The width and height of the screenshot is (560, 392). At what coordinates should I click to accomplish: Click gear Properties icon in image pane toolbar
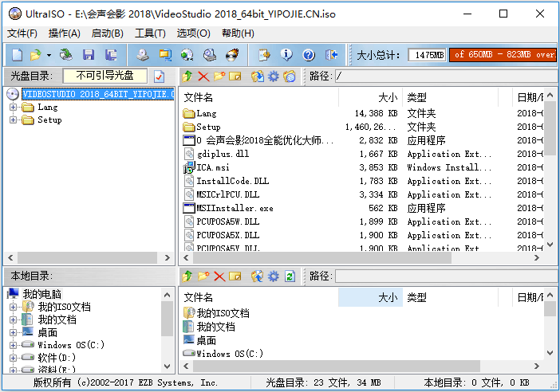(273, 76)
